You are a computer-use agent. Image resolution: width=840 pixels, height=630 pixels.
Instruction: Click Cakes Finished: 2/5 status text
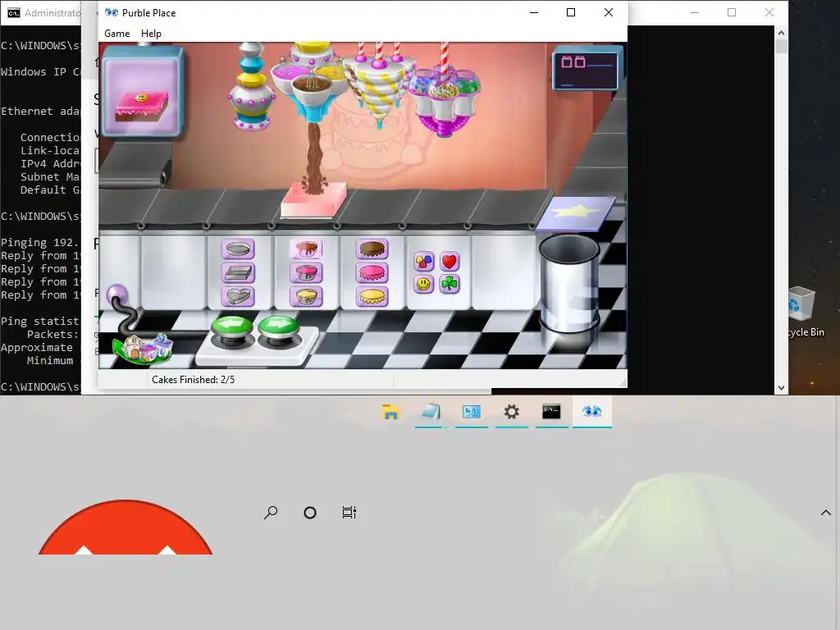coord(194,380)
